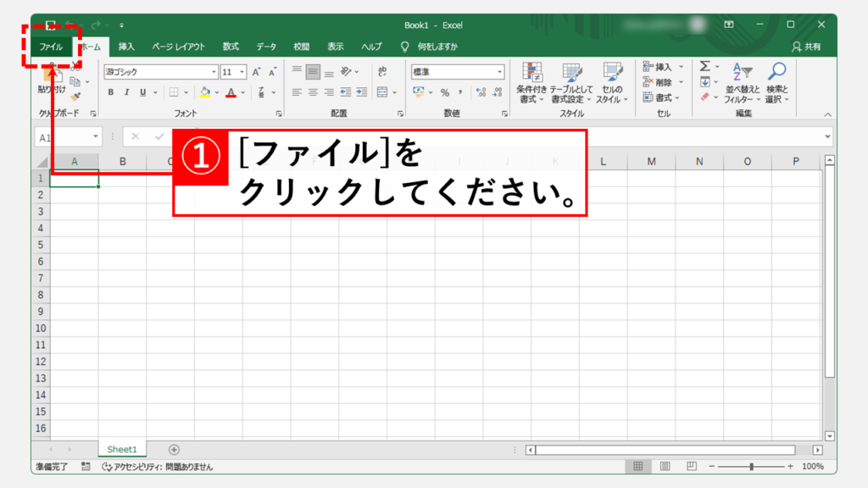Toggle italic formatting
The width and height of the screenshot is (868, 488).
point(126,92)
